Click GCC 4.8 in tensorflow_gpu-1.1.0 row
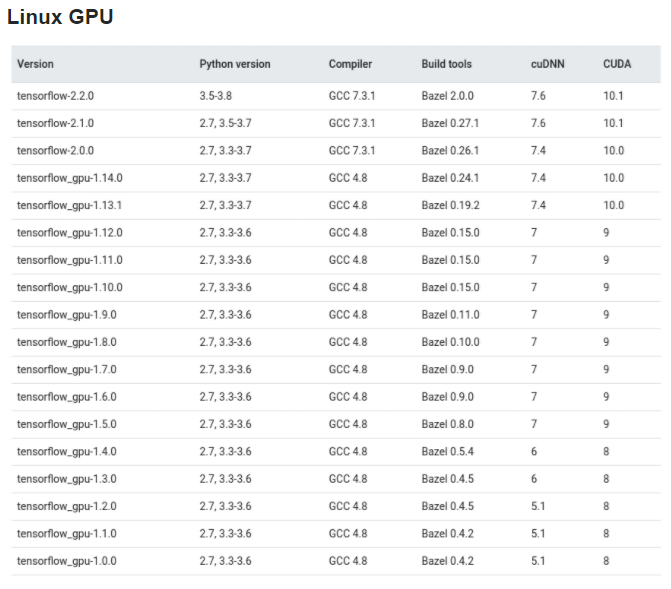 [348, 534]
